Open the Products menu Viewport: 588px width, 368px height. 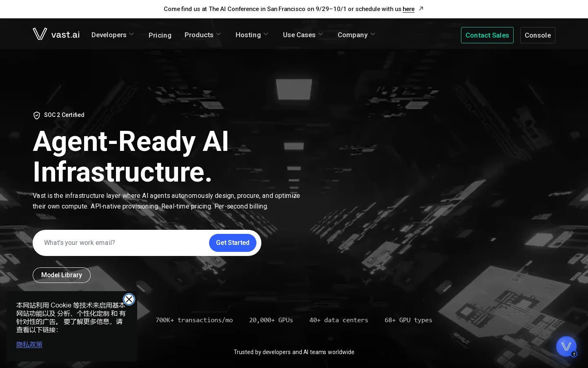pyautogui.click(x=199, y=35)
